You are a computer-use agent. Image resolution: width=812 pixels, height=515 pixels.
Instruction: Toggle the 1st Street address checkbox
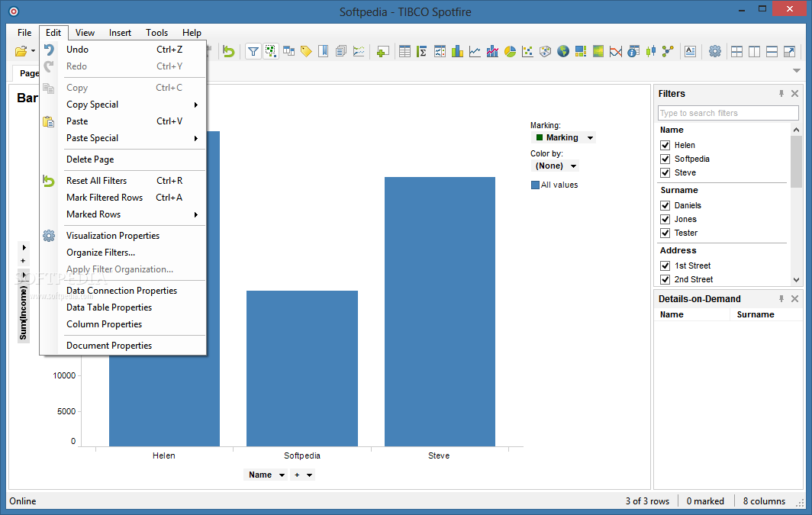tap(665, 266)
